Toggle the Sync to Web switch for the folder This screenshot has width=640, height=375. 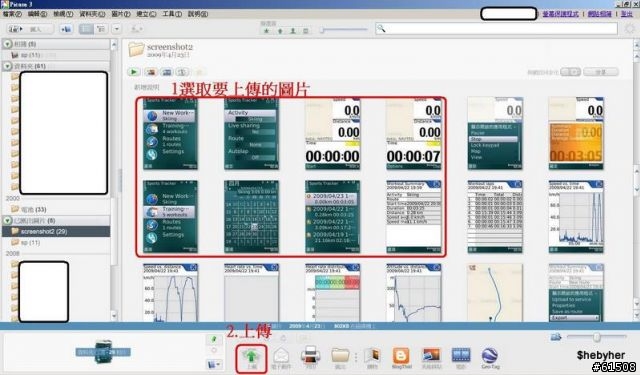pos(570,72)
